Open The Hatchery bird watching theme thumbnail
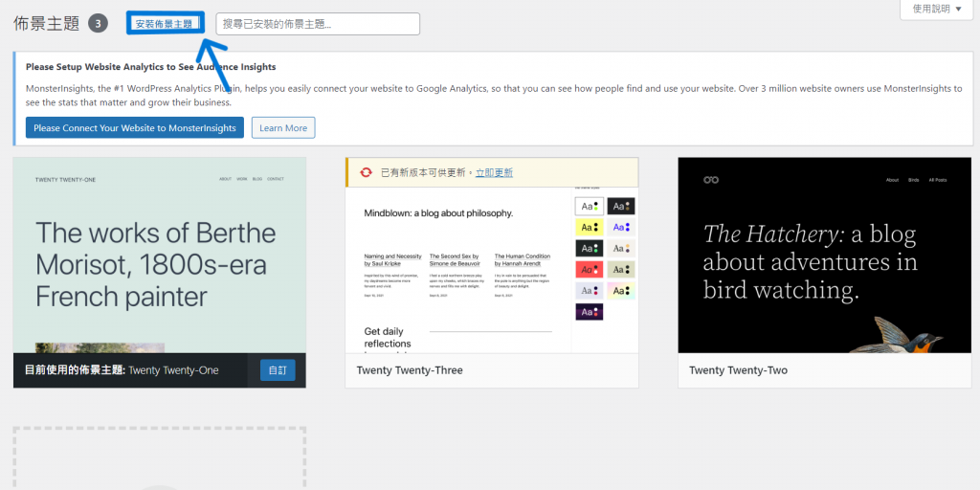The height and width of the screenshot is (490, 980). 824,255
